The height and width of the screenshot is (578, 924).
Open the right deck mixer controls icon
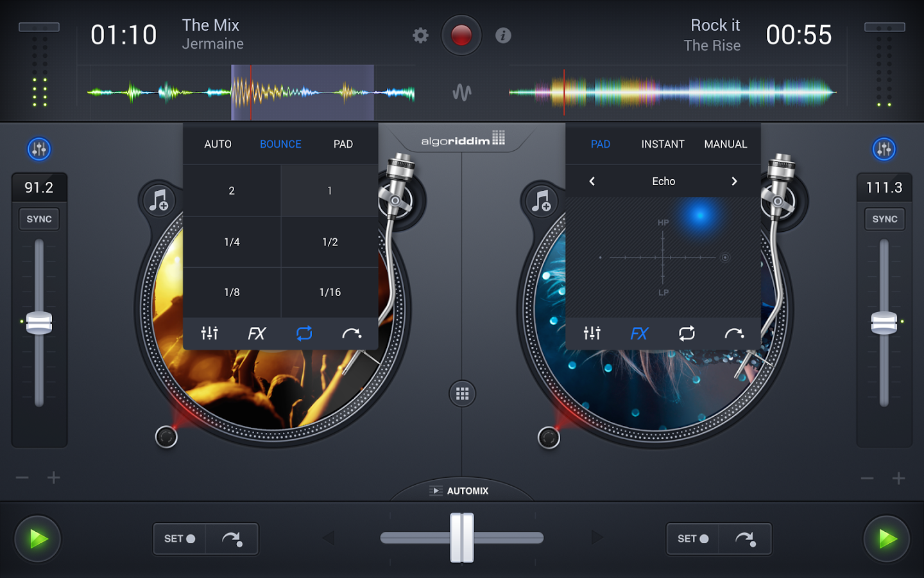tap(884, 148)
